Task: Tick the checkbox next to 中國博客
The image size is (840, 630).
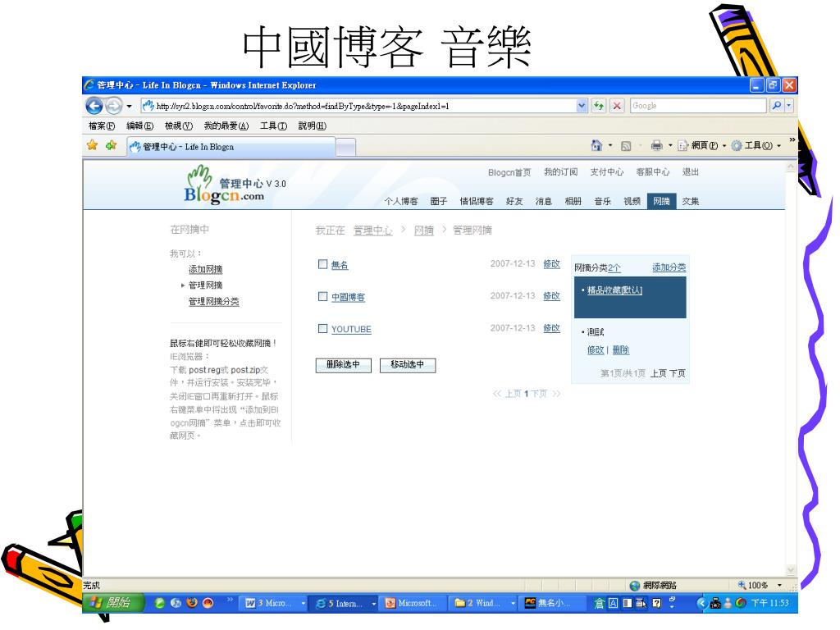Action: click(x=322, y=296)
